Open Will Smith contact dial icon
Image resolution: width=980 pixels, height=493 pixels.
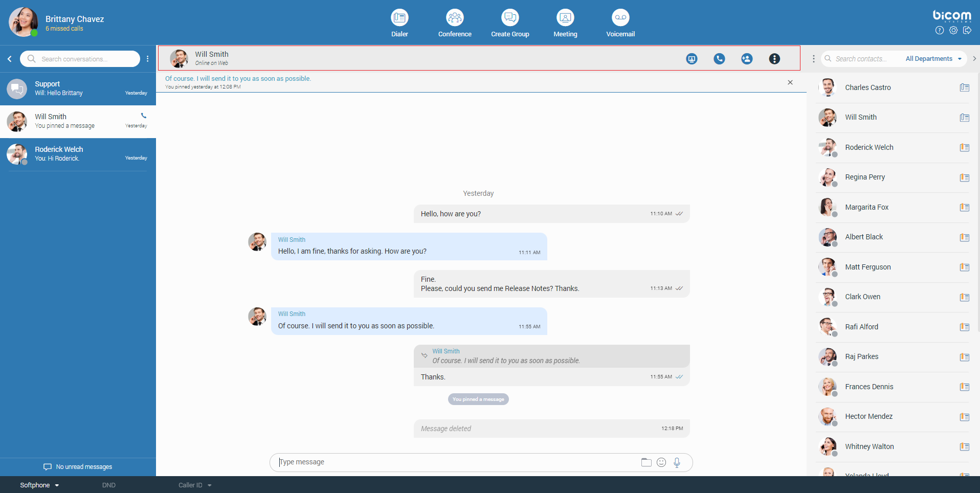pos(965,118)
